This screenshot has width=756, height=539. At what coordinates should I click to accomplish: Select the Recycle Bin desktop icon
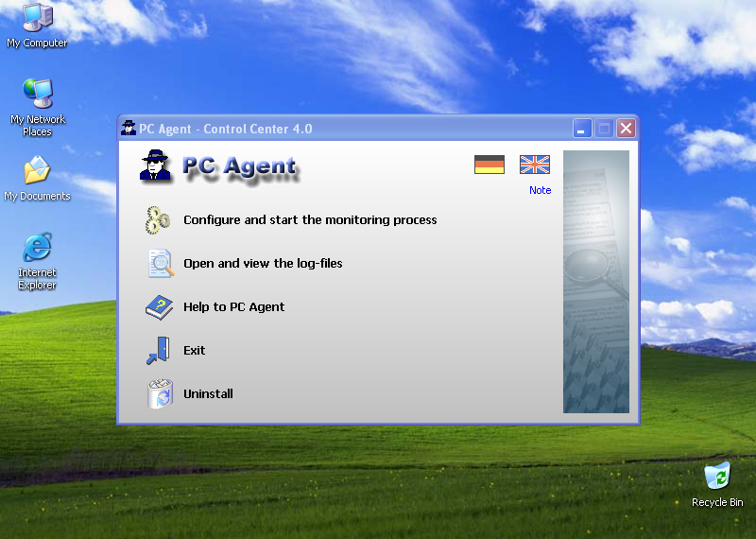(717, 484)
